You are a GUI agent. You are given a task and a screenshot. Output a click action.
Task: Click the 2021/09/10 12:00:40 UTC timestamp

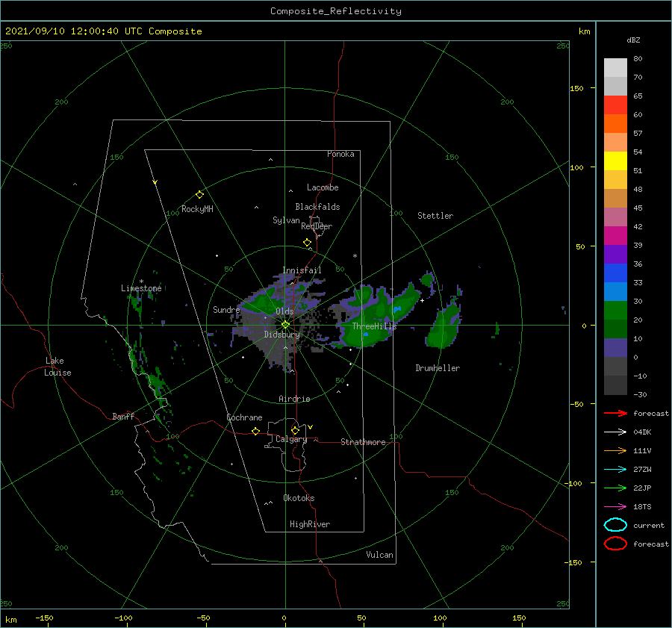coord(103,31)
